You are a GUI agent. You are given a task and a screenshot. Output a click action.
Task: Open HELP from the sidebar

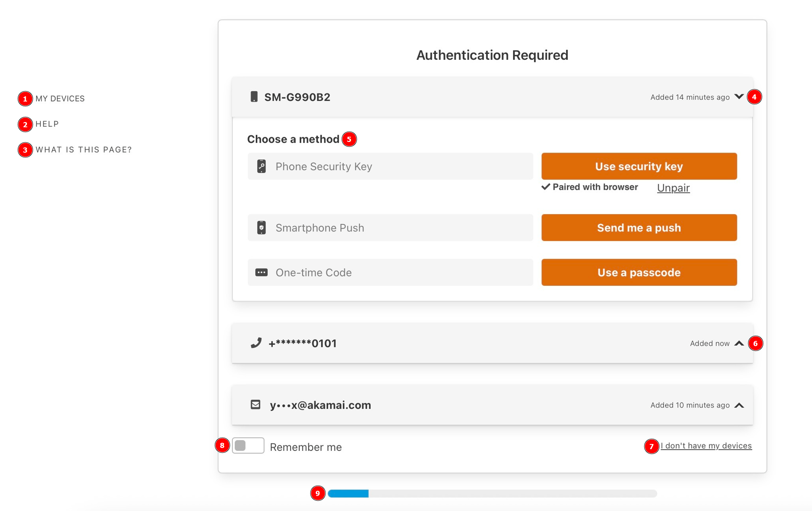click(x=47, y=124)
